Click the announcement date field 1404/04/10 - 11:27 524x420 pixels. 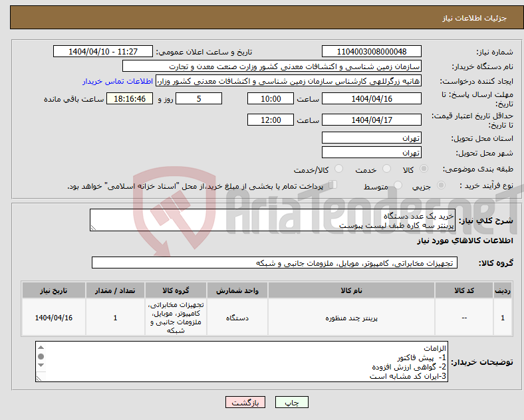(x=103, y=51)
